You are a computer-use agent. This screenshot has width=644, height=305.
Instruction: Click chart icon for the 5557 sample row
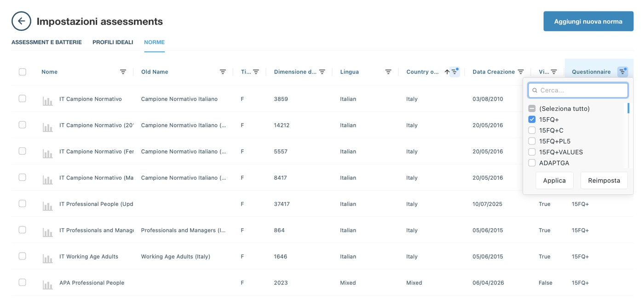tap(47, 153)
